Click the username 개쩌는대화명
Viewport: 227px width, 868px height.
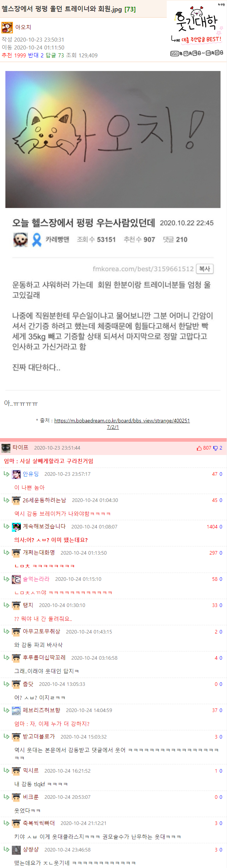(39, 553)
